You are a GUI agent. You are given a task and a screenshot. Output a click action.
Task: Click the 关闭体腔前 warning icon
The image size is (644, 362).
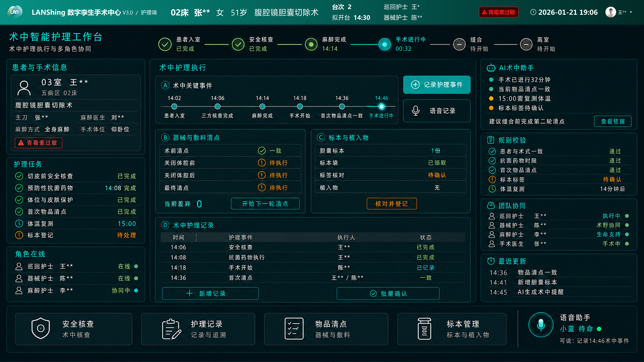(262, 163)
